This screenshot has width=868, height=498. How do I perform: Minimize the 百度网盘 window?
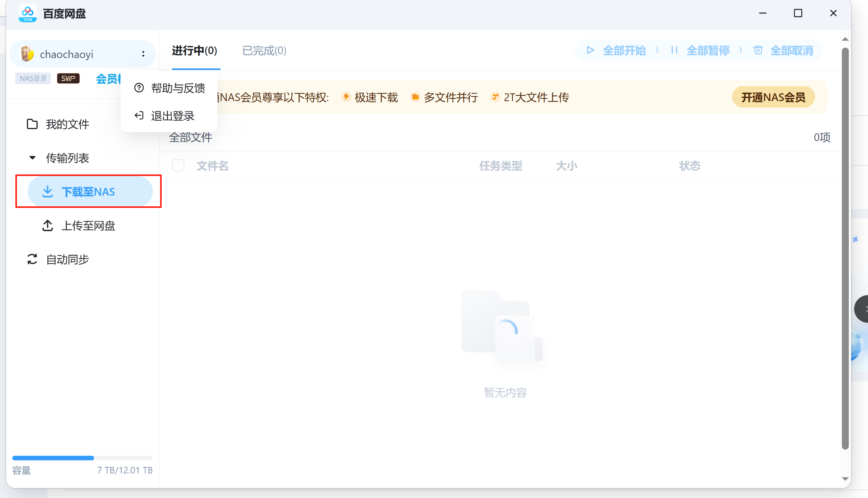pyautogui.click(x=763, y=13)
